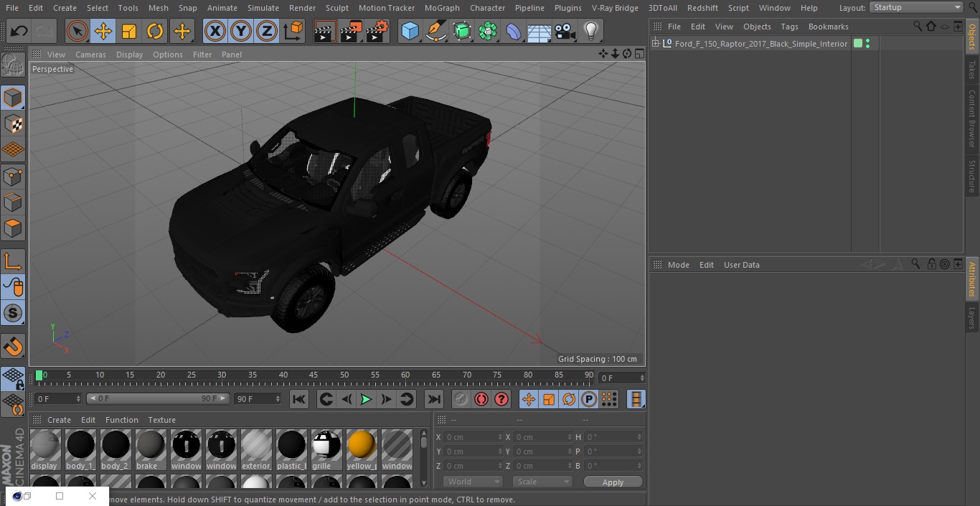Click the Record Active Objects button
This screenshot has height=506, width=980.
[x=461, y=399]
